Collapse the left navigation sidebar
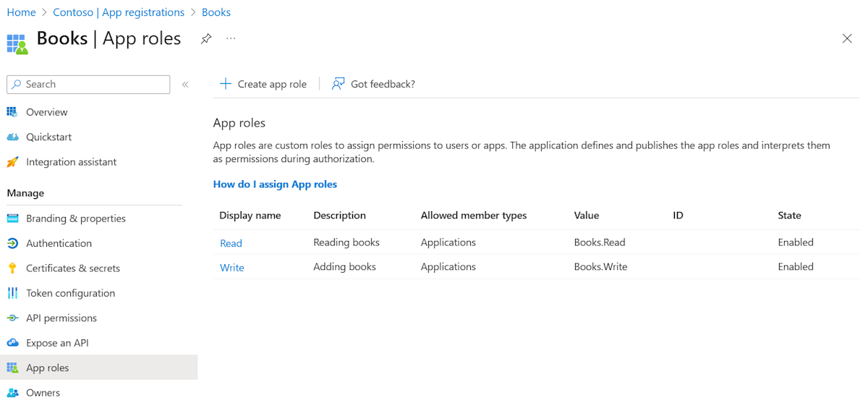 tap(185, 85)
